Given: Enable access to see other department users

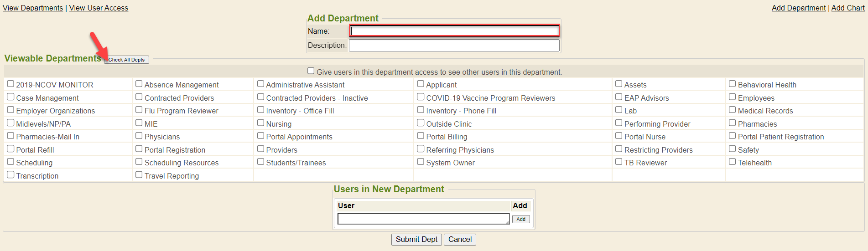Looking at the screenshot, I should click(x=311, y=71).
